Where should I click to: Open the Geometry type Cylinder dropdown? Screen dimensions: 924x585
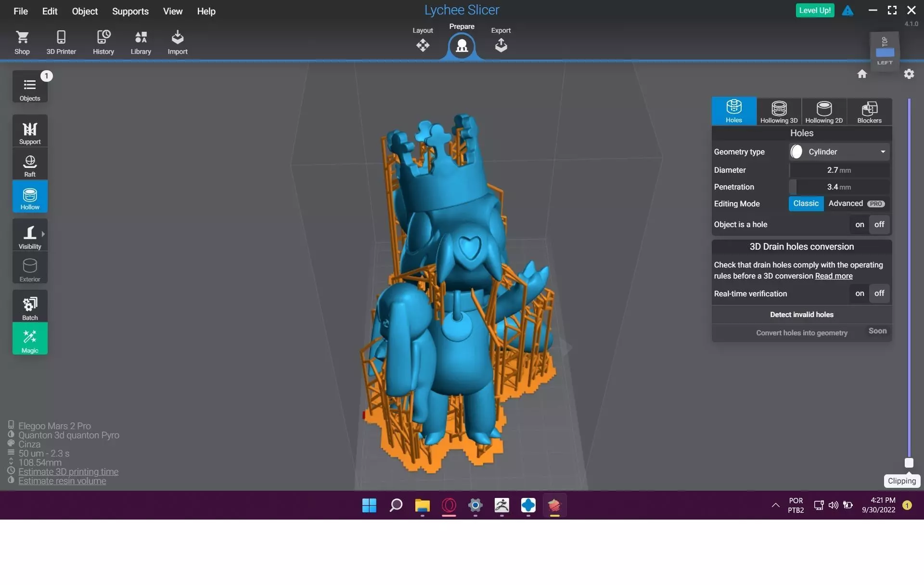(839, 152)
